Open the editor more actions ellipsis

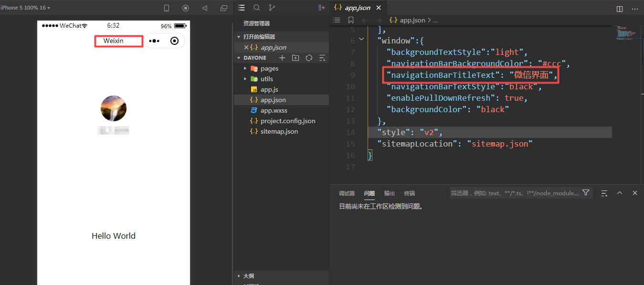point(634,9)
